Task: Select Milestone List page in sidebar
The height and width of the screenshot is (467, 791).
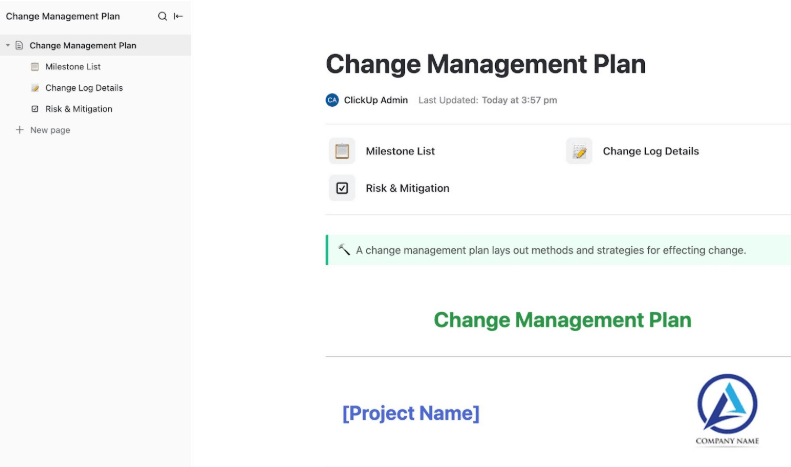Action: pos(73,67)
